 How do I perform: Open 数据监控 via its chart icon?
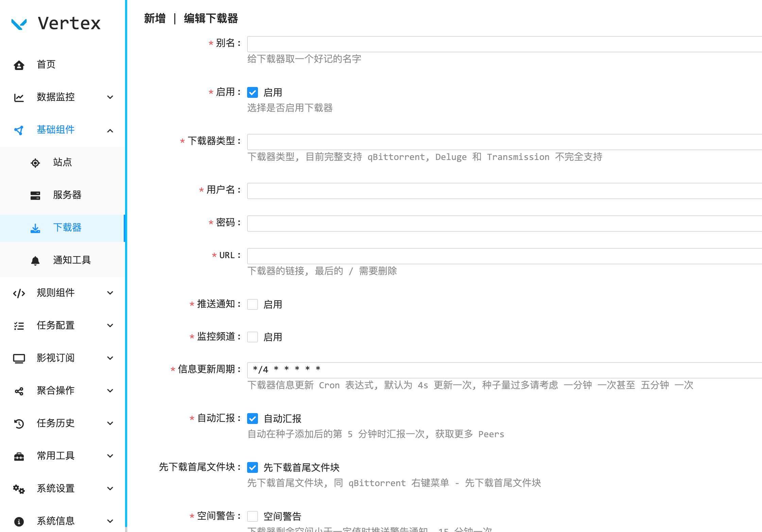tap(19, 97)
